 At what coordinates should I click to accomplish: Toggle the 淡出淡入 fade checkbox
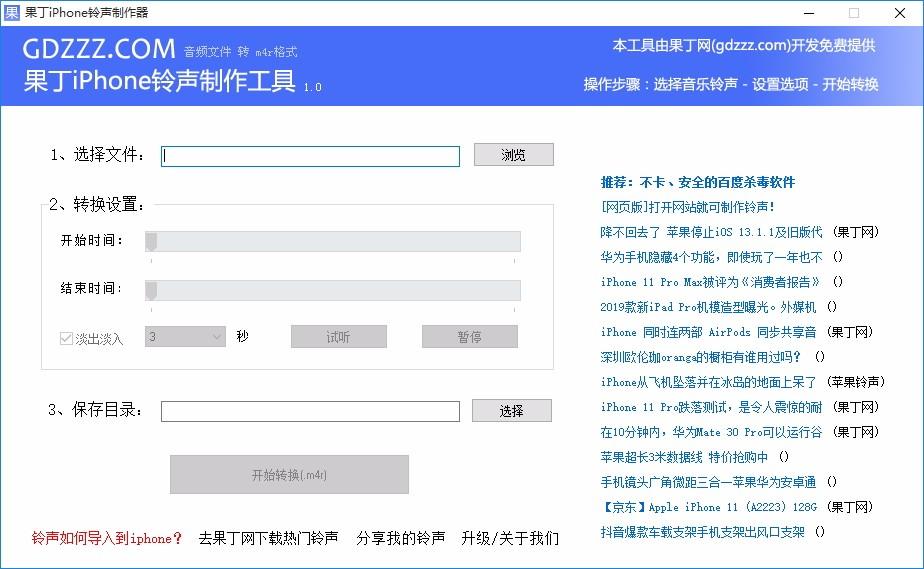coord(66,338)
